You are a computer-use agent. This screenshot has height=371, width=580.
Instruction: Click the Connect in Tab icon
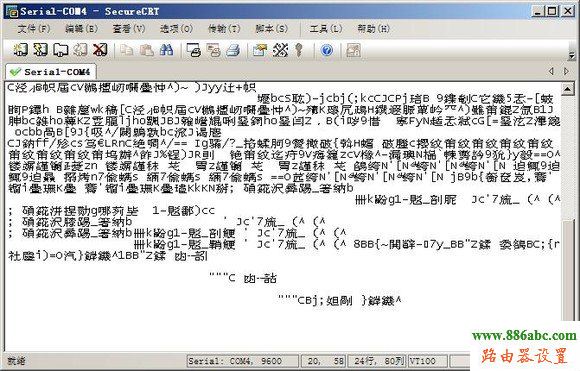click(60, 50)
